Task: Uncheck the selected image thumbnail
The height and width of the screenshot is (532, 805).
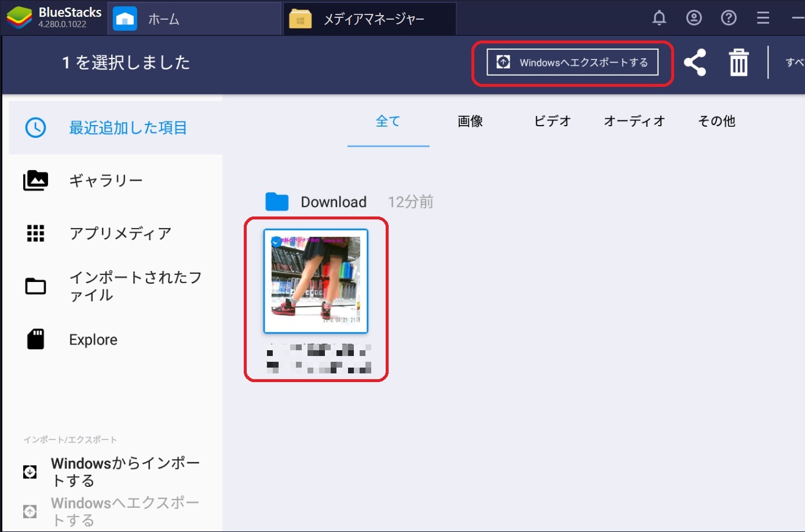Action: [x=275, y=242]
